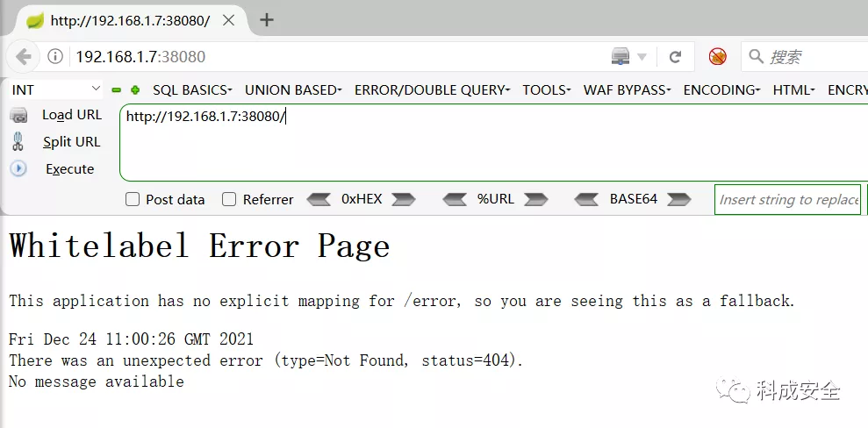Click the browser back arrow button
This screenshot has width=868, height=428.
(x=23, y=56)
